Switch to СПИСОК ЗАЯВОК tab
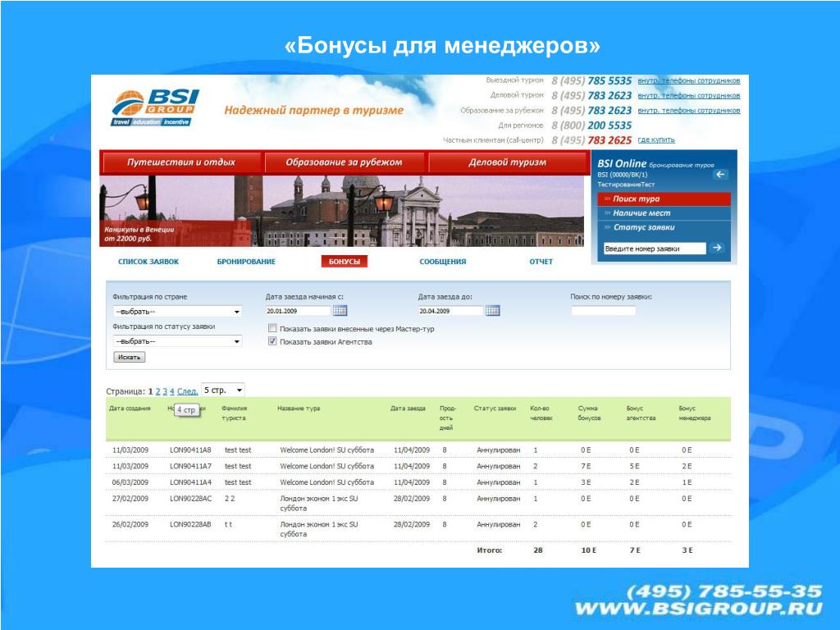Screen dimensions: 840x630 (x=148, y=262)
